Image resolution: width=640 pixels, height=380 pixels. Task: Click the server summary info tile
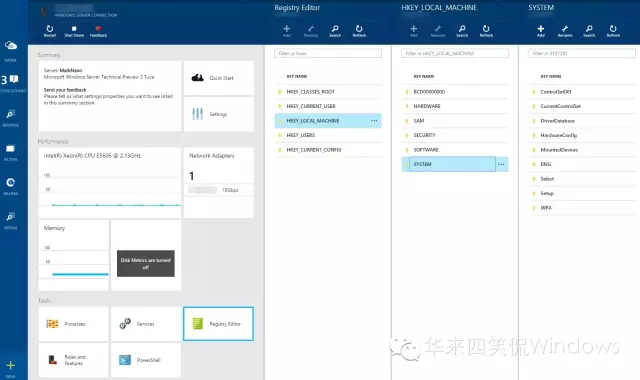point(109,96)
